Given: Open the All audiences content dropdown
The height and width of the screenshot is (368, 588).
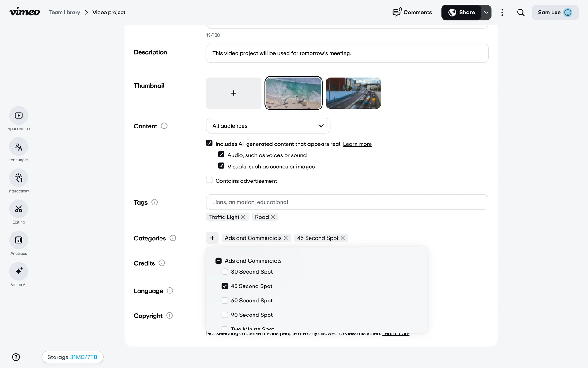Looking at the screenshot, I should [x=268, y=126].
